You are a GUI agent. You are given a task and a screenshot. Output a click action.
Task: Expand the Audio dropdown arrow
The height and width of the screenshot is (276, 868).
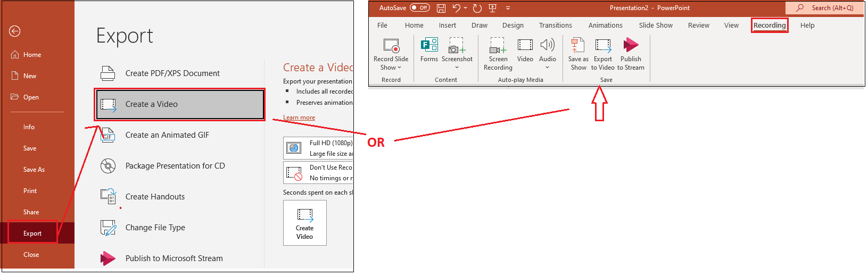(548, 68)
